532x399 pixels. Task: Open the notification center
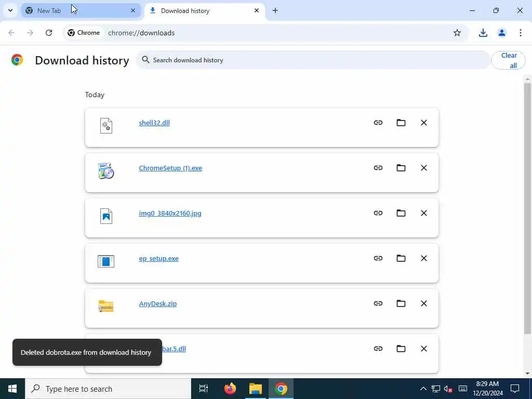(515, 389)
